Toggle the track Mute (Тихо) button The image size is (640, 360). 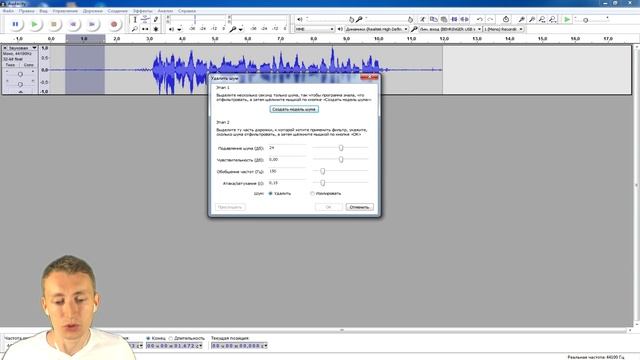point(10,65)
